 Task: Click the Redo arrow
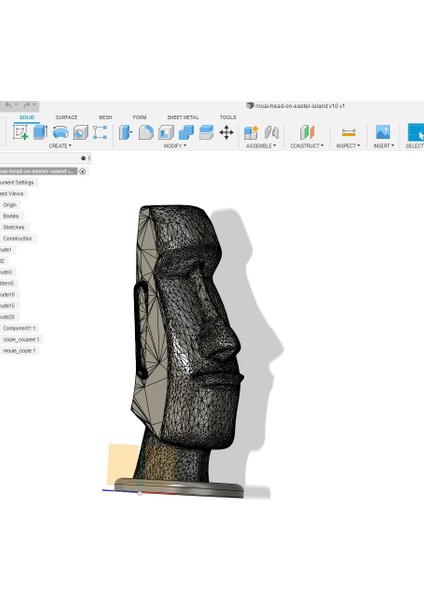pos(26,105)
